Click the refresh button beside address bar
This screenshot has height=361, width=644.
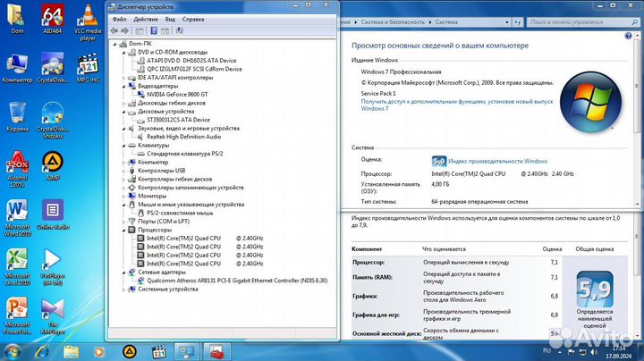point(518,22)
